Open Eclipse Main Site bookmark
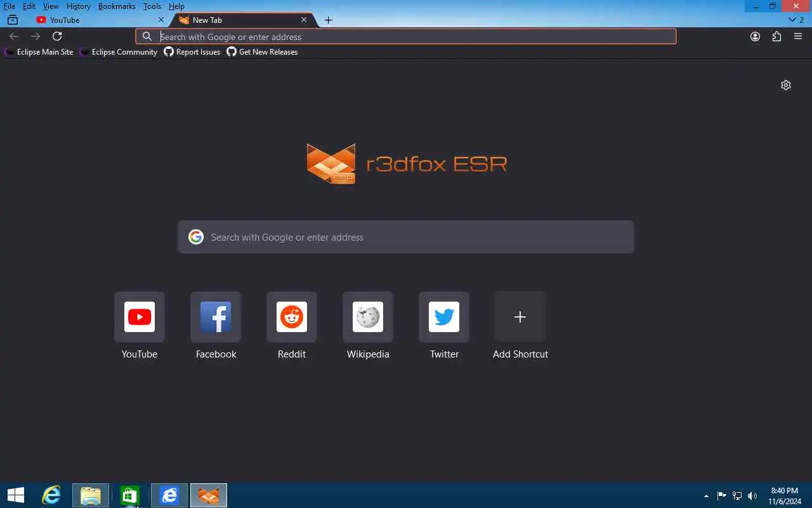 click(39, 52)
